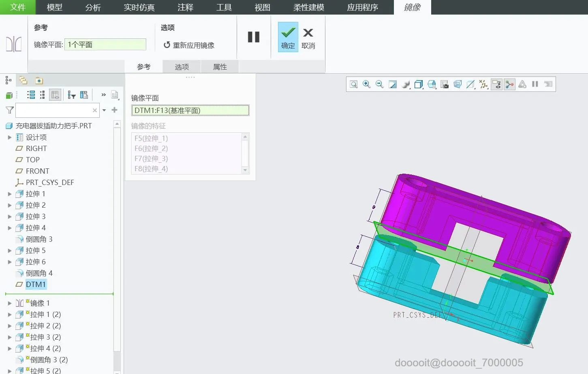
Task: Open the 注释 ribbon tab
Action: click(x=186, y=7)
